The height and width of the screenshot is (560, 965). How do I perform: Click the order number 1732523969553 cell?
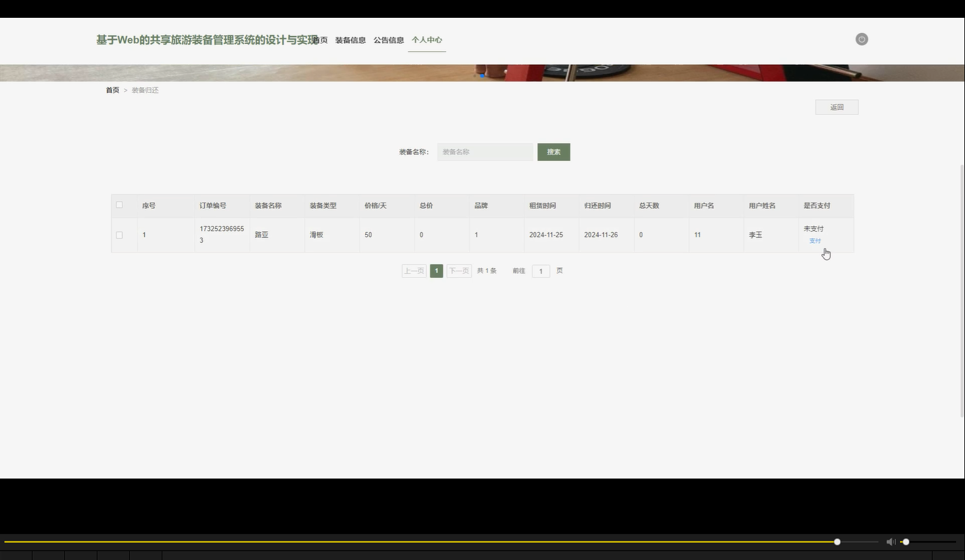[222, 235]
